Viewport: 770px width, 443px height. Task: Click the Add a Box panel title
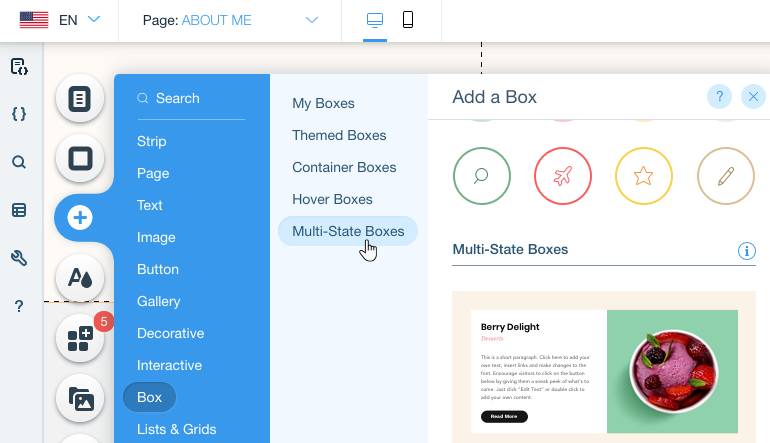pos(494,97)
